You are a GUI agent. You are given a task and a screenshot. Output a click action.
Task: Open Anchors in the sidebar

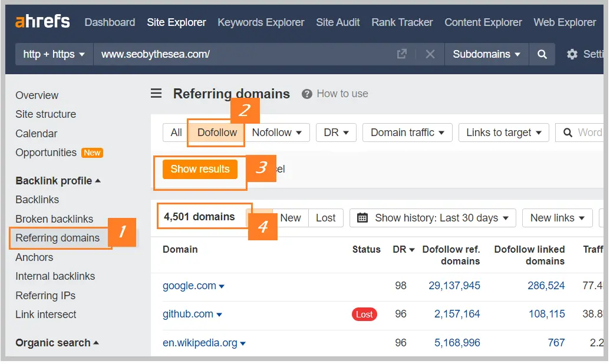pos(34,257)
